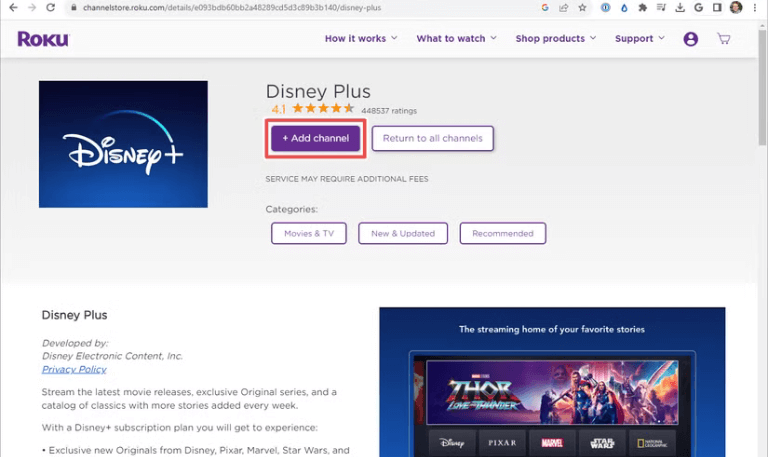This screenshot has width=768, height=457.
Task: Click Return to all channels button
Action: coord(432,138)
